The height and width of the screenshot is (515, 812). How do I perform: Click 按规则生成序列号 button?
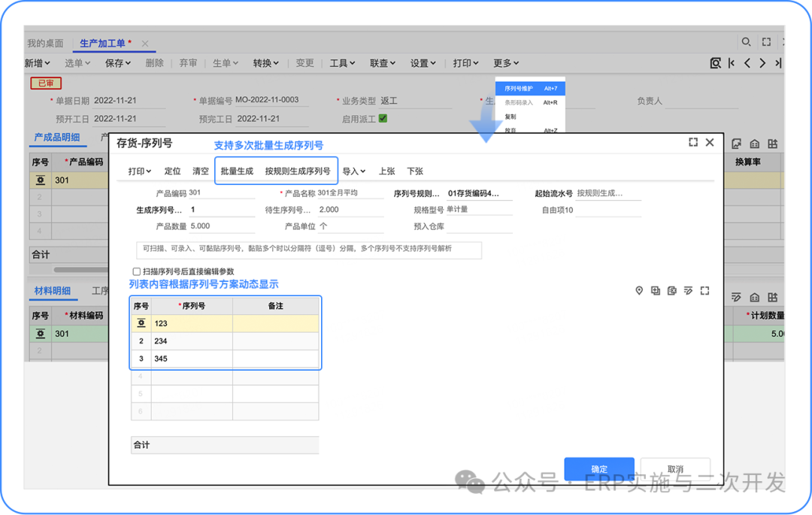(x=297, y=171)
